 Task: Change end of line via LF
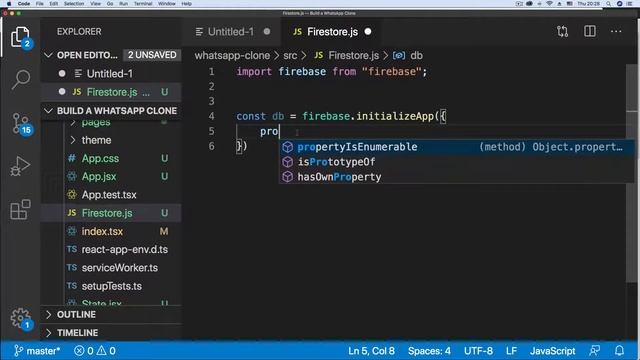tap(511, 351)
